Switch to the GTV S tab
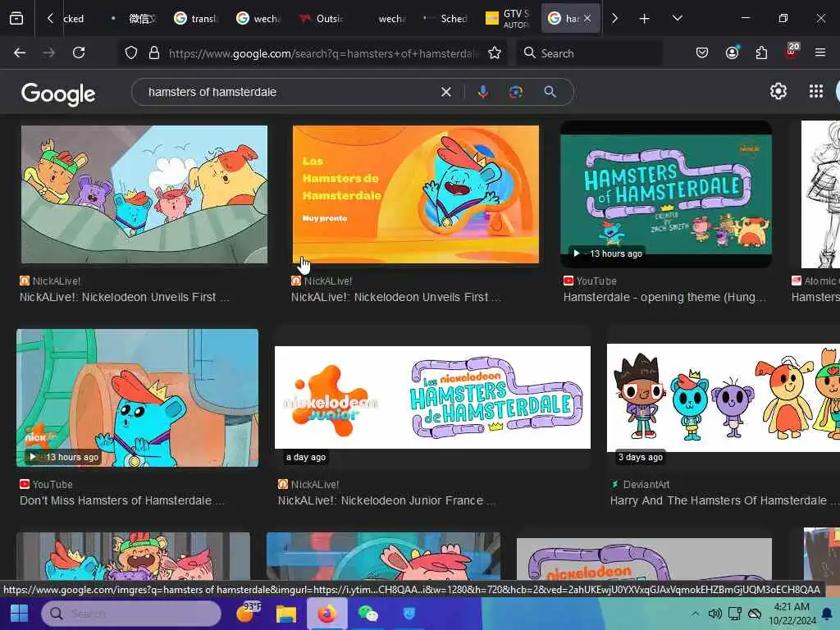Viewport: 840px width, 630px height. point(508,19)
